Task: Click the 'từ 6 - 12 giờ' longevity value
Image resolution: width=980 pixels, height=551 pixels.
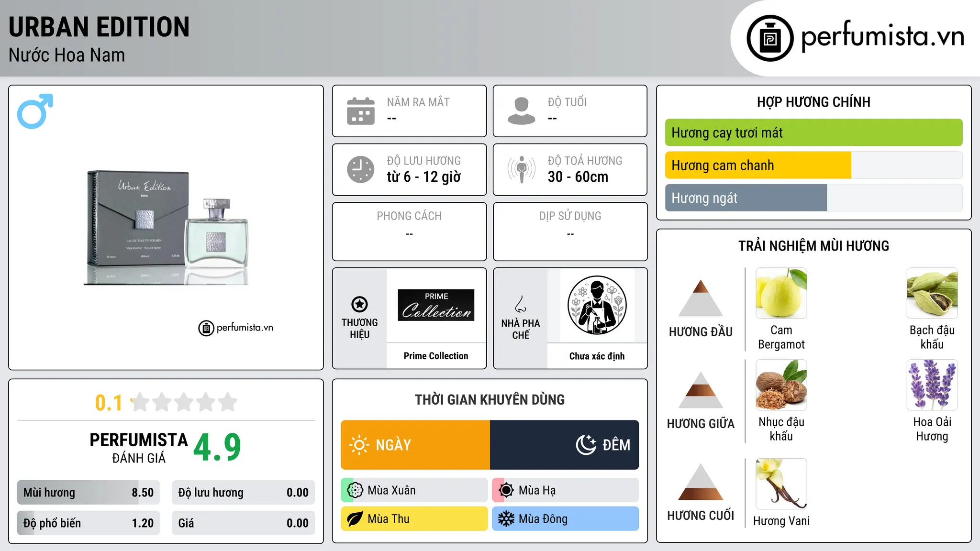Action: [424, 177]
